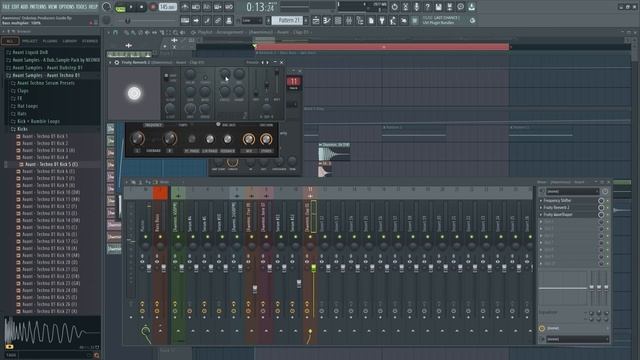
Task: Click the undo history icon
Action: pos(394,7)
